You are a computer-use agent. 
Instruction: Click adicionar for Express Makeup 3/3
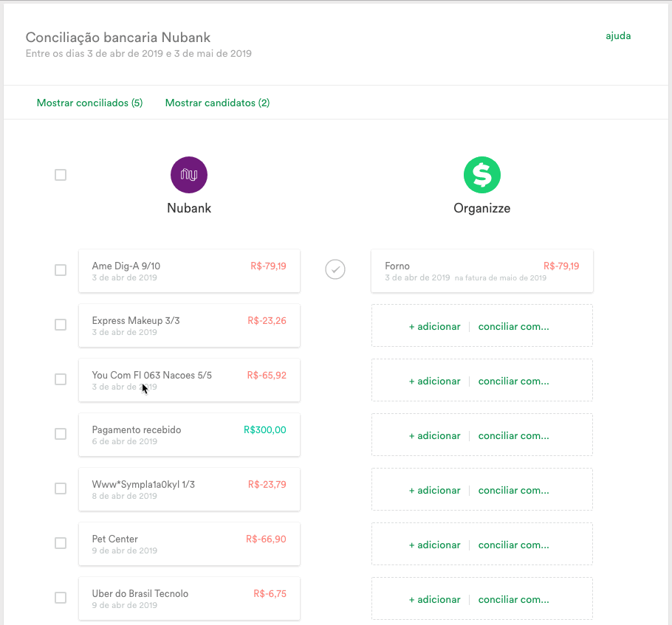[434, 326]
